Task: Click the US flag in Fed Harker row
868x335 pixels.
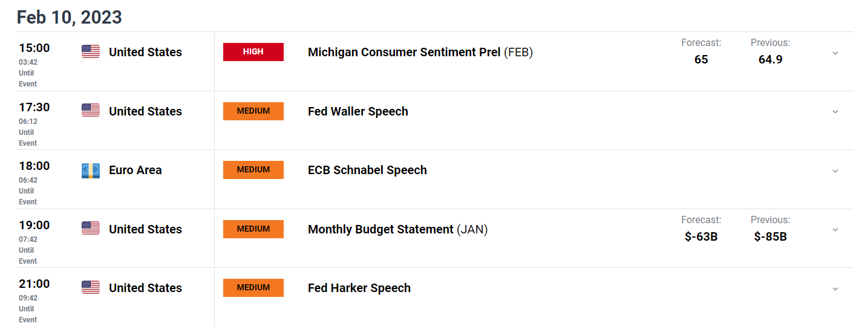Action: click(x=91, y=287)
